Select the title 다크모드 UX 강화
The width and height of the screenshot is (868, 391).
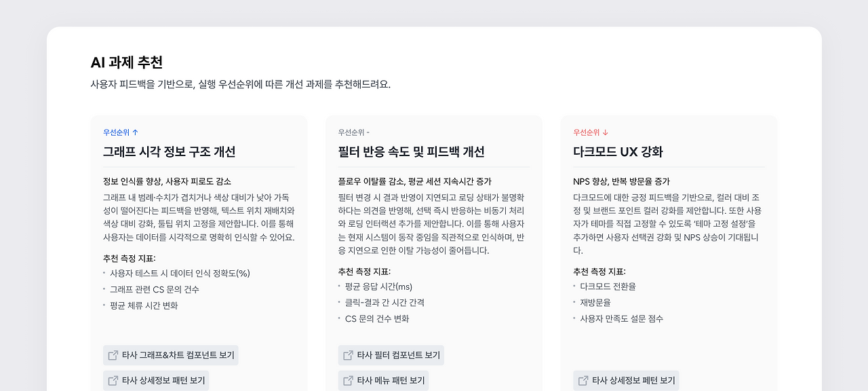click(616, 151)
